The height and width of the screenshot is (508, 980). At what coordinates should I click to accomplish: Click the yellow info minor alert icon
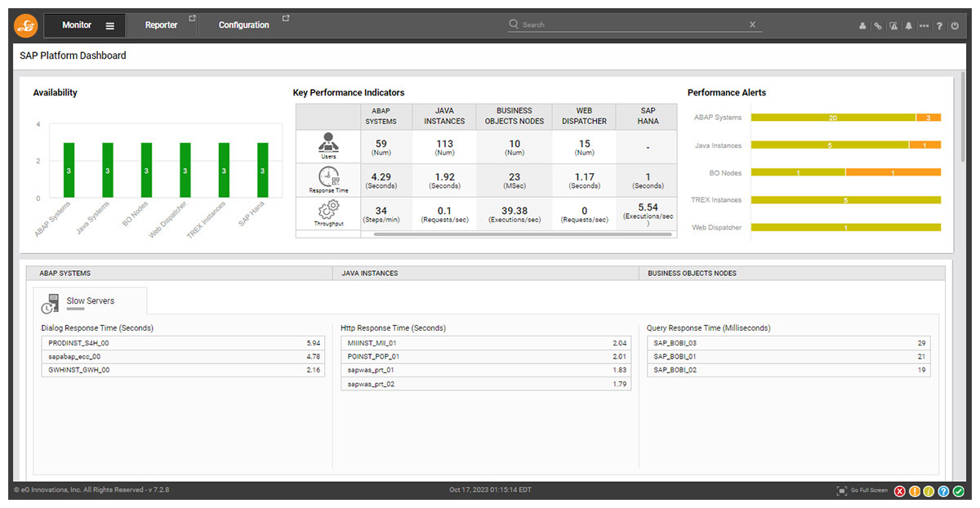(x=929, y=491)
